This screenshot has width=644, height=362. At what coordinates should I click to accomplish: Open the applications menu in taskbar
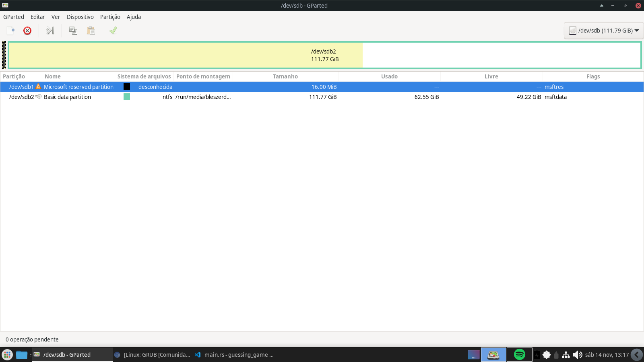[x=7, y=355]
